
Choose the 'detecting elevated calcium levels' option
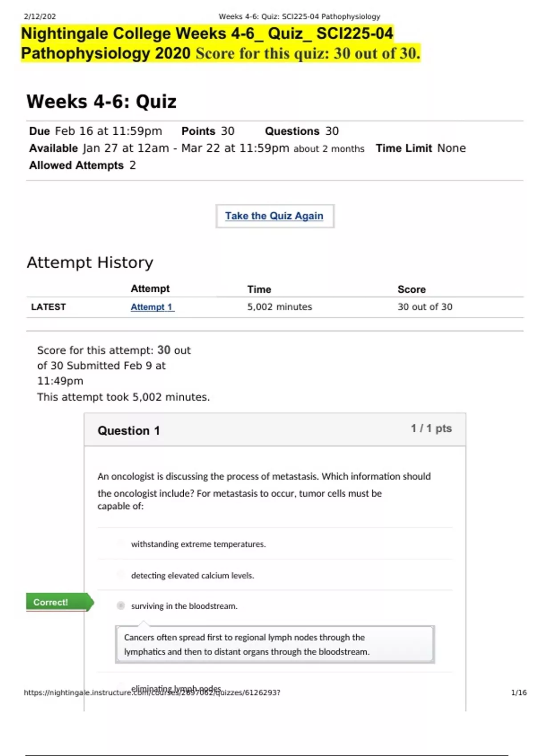point(192,575)
